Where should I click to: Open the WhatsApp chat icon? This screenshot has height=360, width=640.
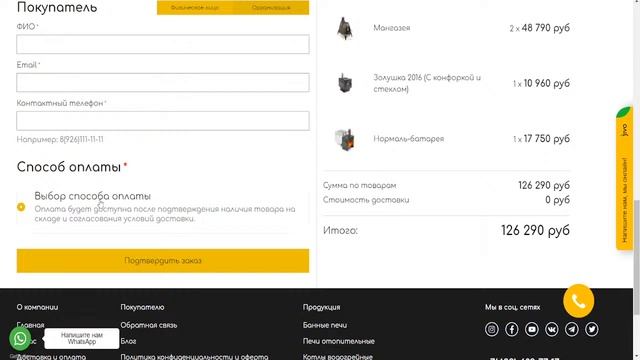(20, 338)
